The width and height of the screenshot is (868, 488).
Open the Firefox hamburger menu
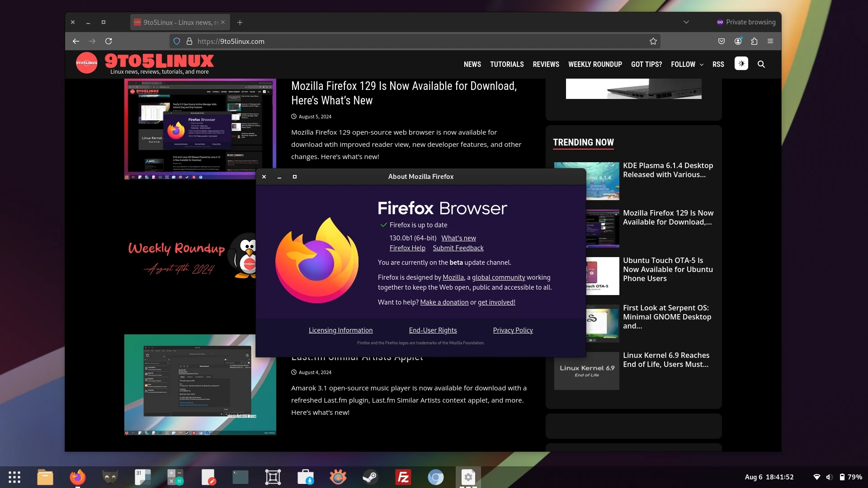[770, 41]
